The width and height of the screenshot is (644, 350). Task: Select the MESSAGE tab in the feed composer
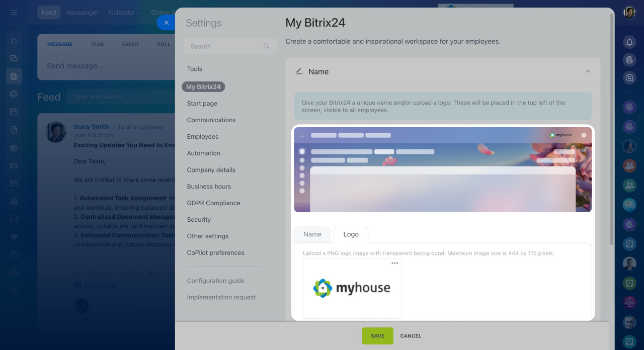(60, 44)
